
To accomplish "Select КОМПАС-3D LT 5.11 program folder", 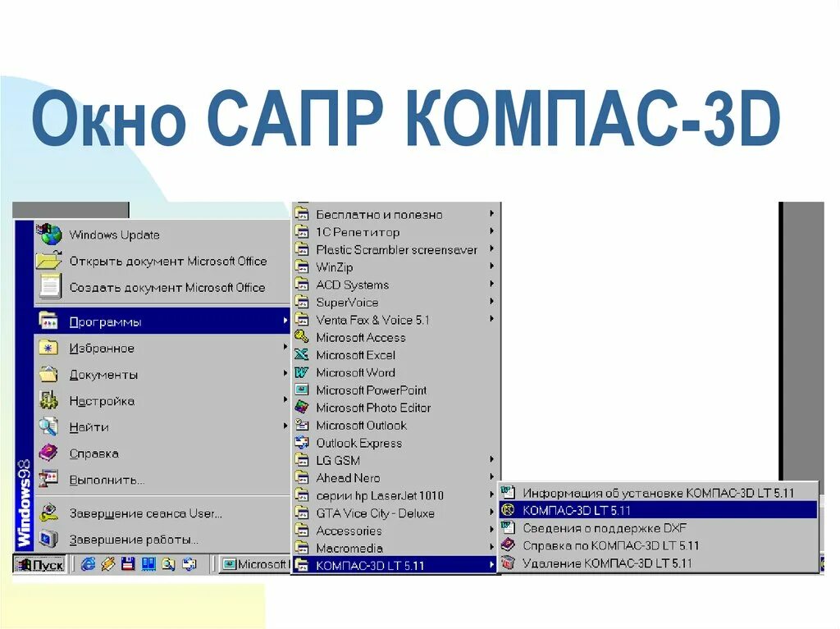I will [x=395, y=565].
